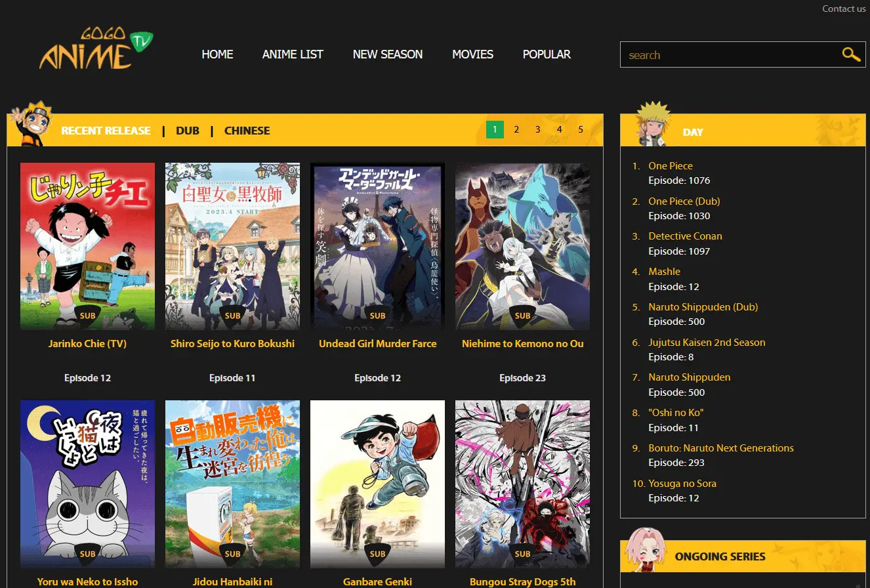Click Niehime to Kemono no Ou title
This screenshot has height=588, width=870.
click(522, 343)
